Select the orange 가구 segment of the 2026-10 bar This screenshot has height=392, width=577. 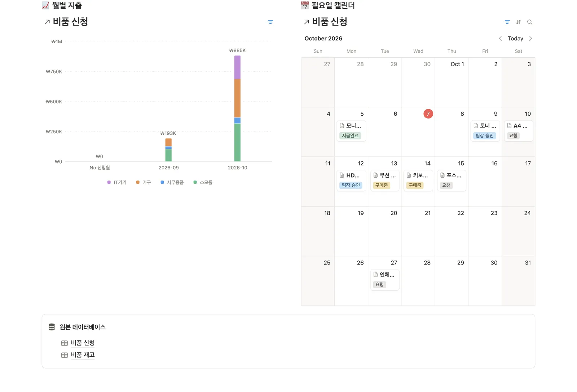[x=237, y=98]
